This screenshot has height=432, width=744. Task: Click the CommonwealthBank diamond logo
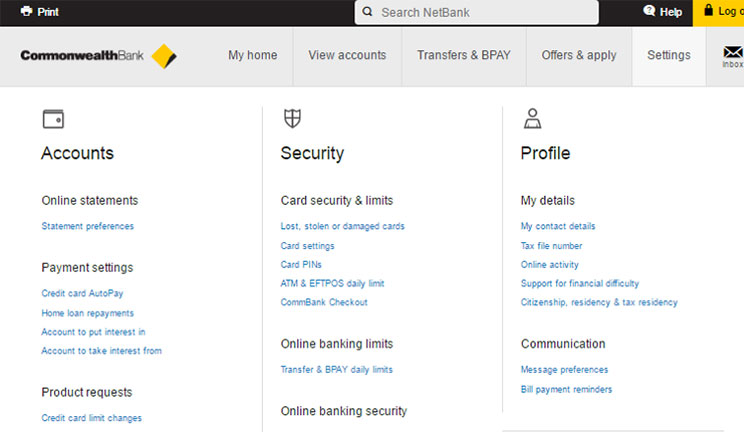[x=164, y=56]
